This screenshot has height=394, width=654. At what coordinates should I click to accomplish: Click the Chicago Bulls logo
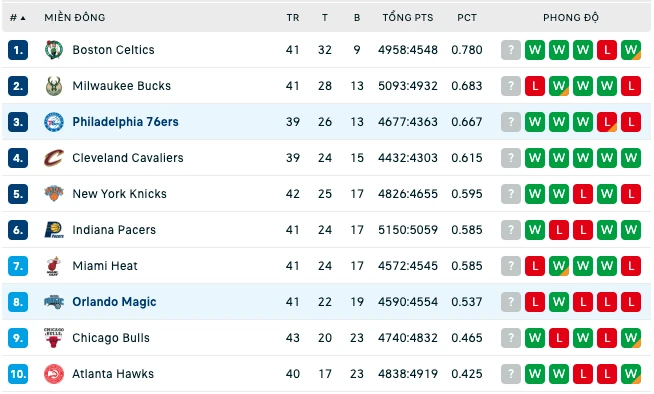[x=54, y=338]
